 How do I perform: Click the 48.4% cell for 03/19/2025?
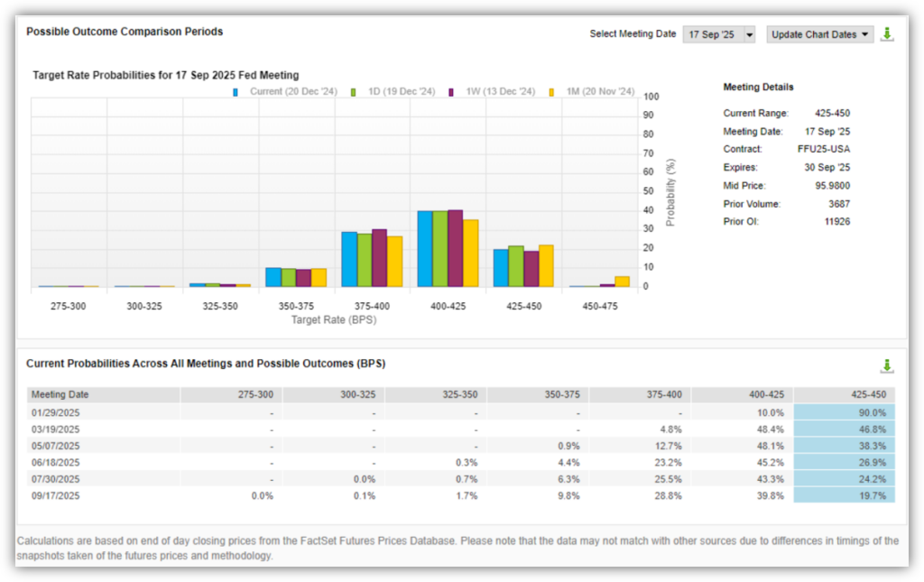[743, 430]
